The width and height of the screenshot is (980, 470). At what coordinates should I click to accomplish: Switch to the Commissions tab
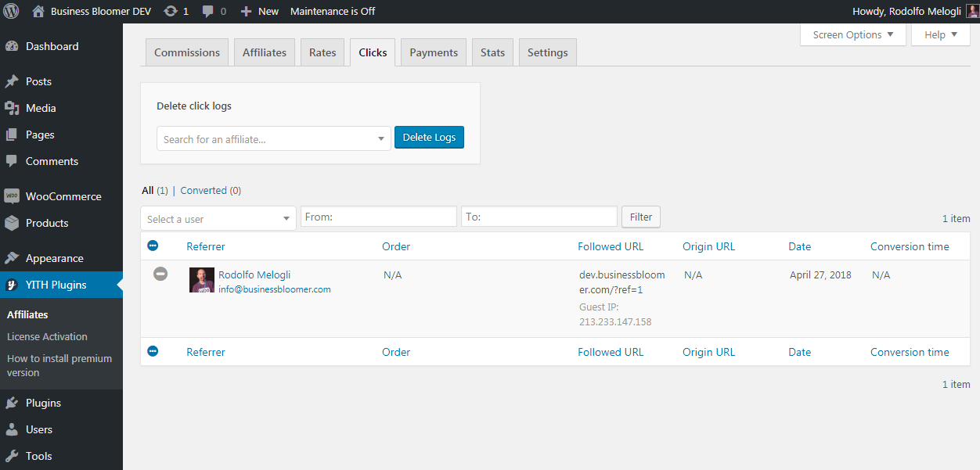tap(187, 52)
